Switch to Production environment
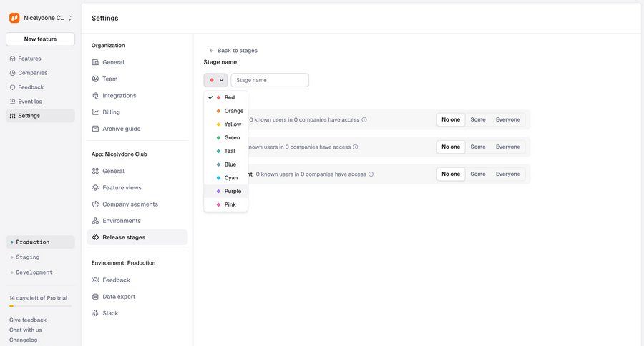 [40, 242]
